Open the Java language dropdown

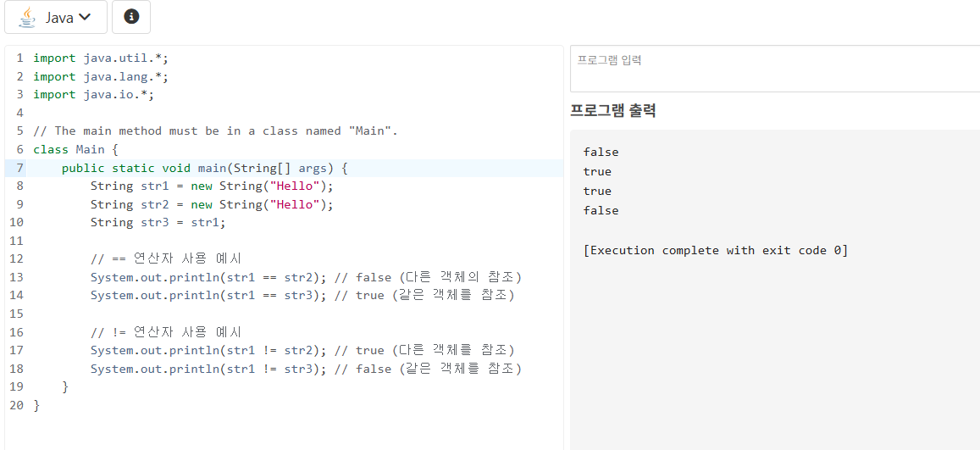coord(56,17)
